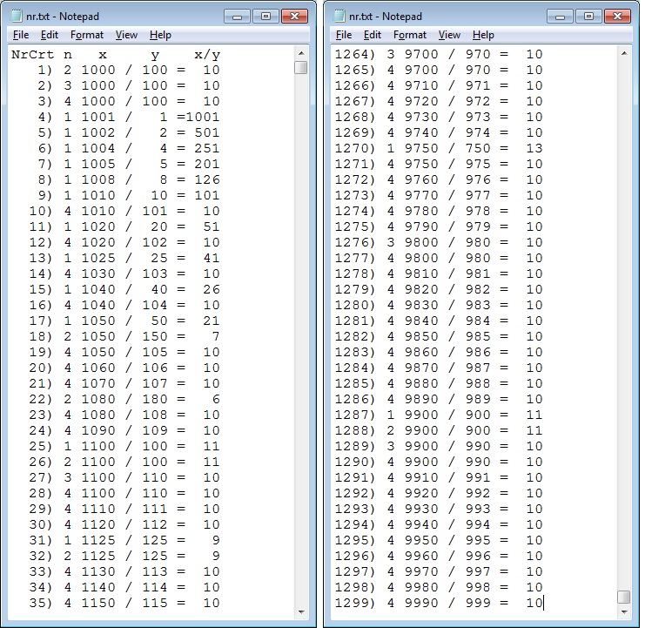
Task: Click the scrollbar thumb in the left window
Action: [x=301, y=68]
